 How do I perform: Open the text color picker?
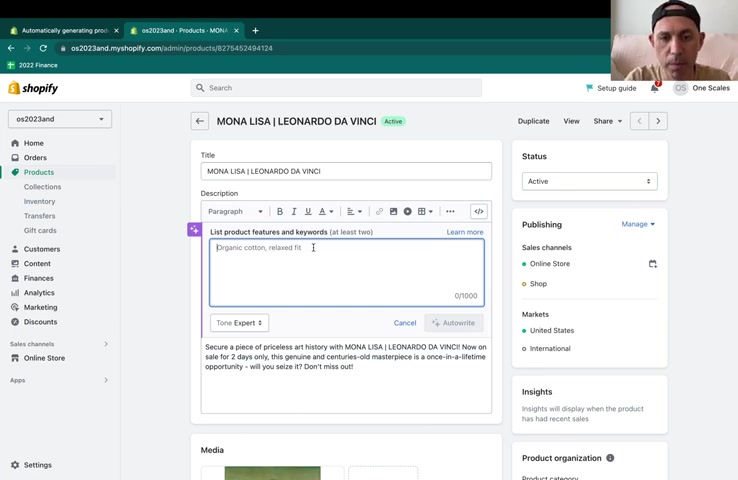[x=326, y=212]
